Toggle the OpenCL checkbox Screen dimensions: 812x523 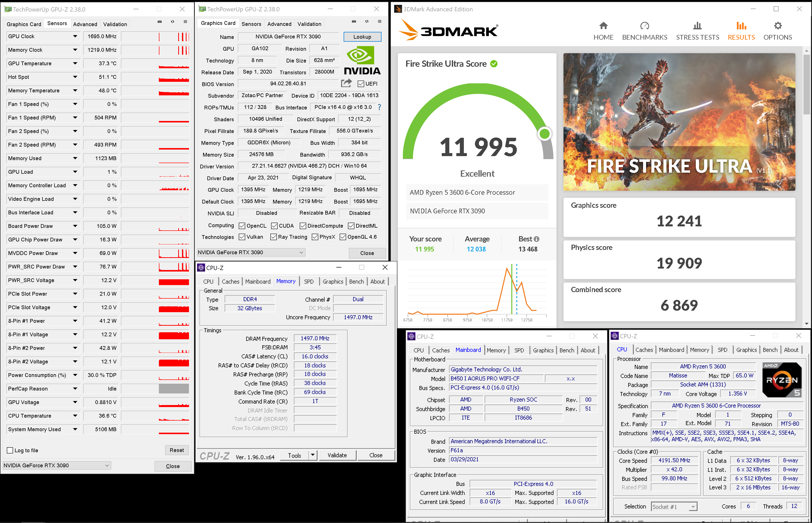pos(242,226)
